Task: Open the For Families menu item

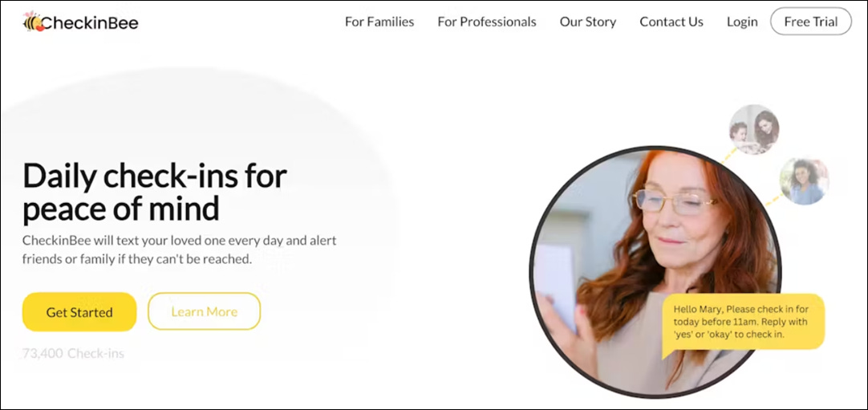Action: click(379, 22)
